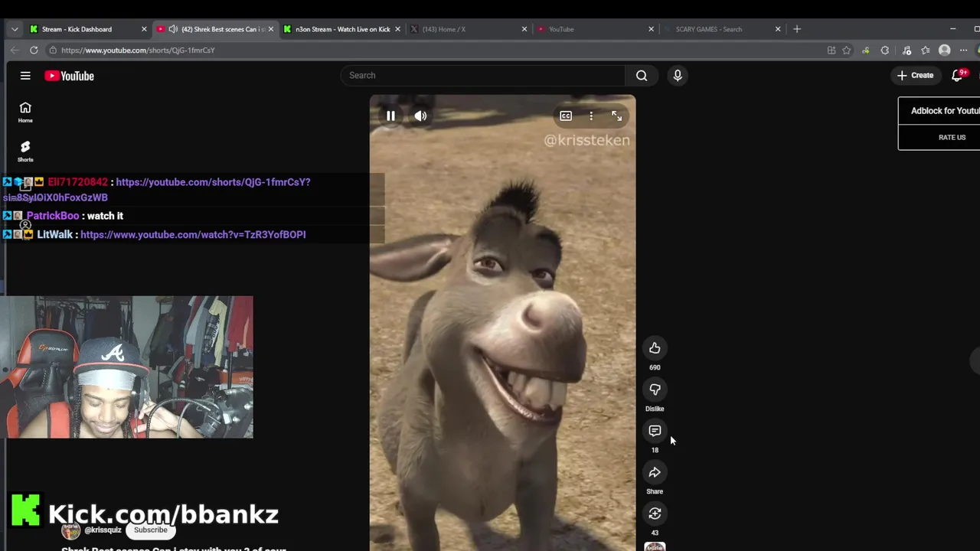Close the Shrek Best scenes tab

point(270,29)
